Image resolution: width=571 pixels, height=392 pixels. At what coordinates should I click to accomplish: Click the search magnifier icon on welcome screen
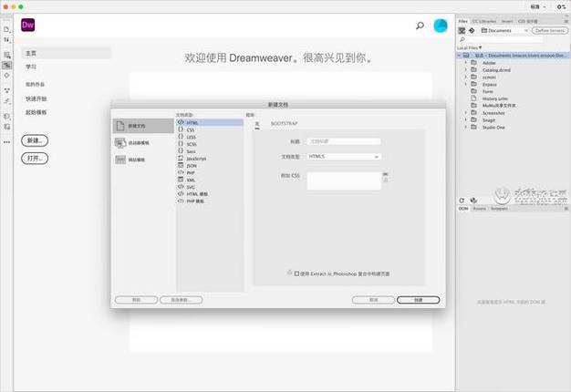tap(420, 26)
